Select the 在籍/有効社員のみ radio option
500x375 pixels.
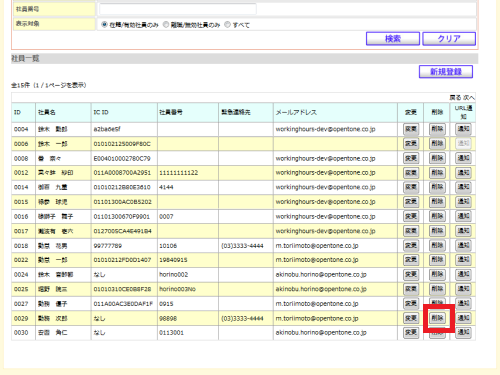tap(104, 25)
